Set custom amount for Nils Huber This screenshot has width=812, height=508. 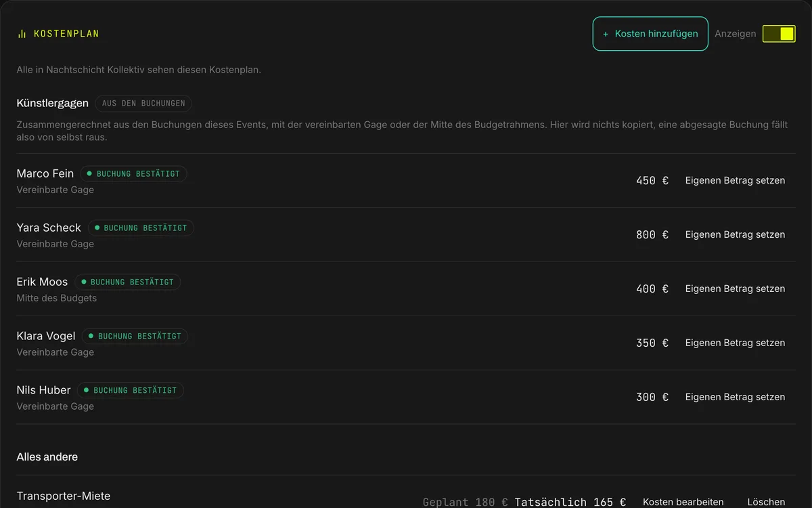(x=735, y=397)
